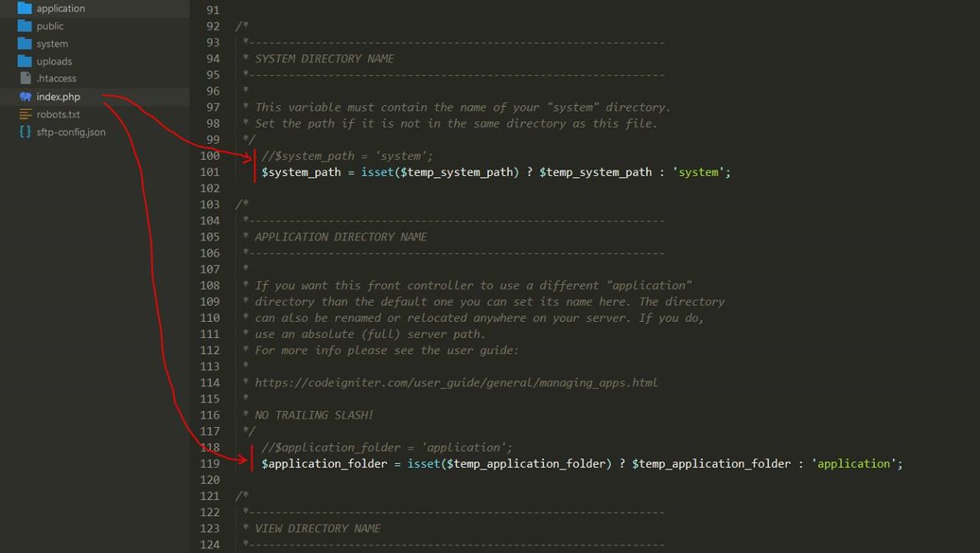Click the APPLICATION DIRECTORY NAME comment heading
980x553 pixels.
(341, 237)
